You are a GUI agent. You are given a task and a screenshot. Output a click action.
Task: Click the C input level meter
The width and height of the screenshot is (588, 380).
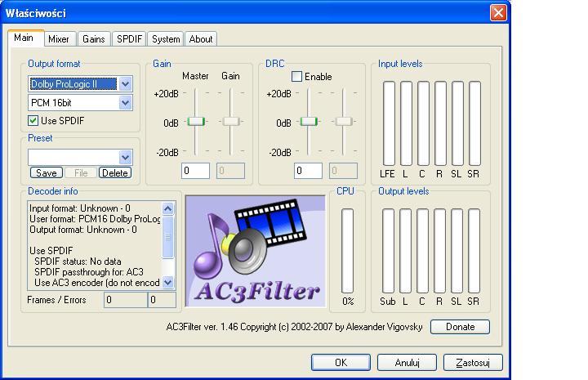423,123
